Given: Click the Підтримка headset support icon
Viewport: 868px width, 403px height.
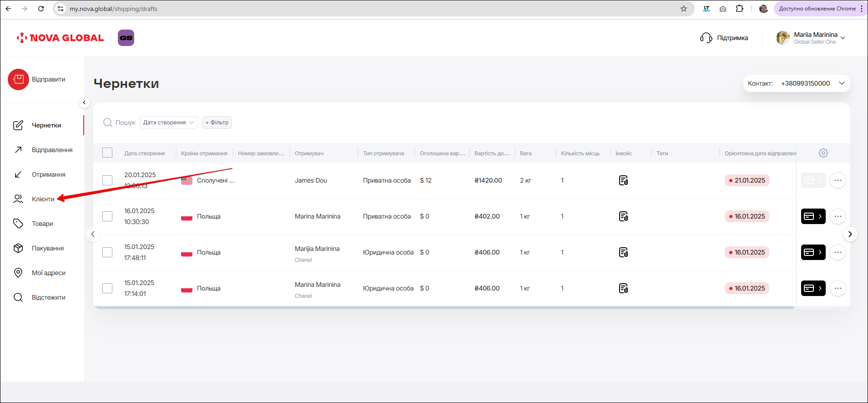Looking at the screenshot, I should pyautogui.click(x=706, y=38).
